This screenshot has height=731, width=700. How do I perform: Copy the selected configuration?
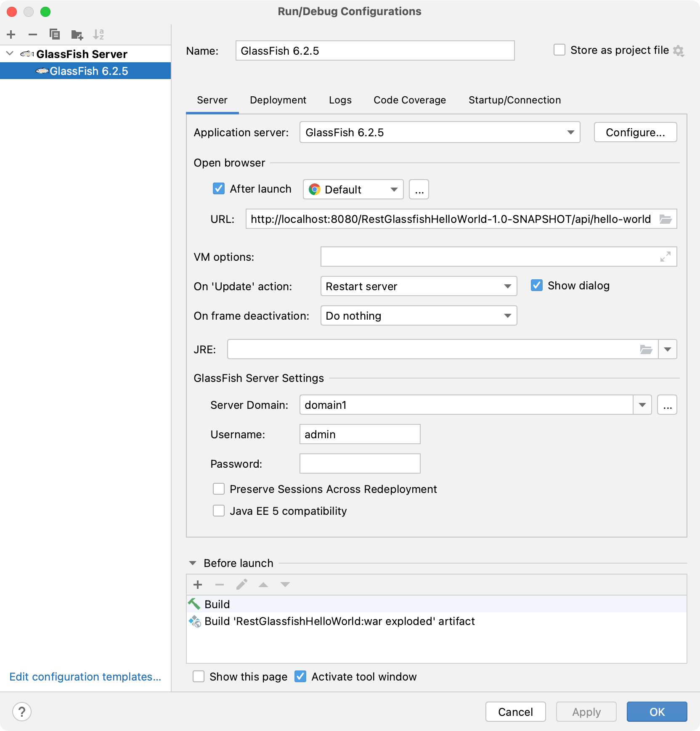click(55, 34)
